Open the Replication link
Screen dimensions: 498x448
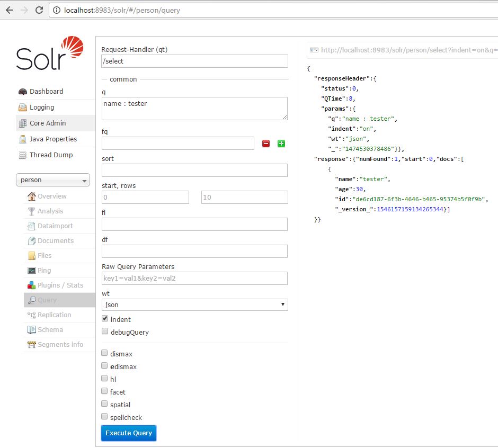tap(55, 315)
